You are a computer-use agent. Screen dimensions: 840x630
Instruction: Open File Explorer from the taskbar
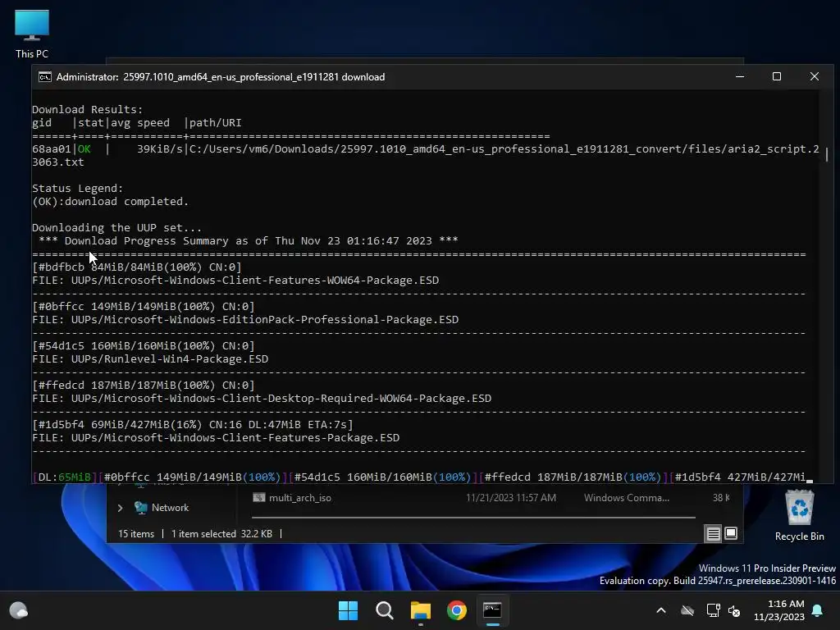pos(421,610)
